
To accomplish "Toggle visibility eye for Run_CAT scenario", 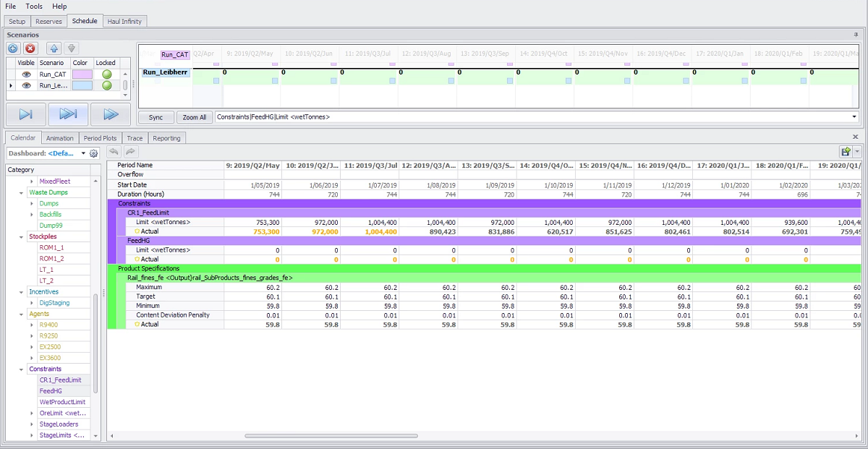I will click(x=26, y=74).
